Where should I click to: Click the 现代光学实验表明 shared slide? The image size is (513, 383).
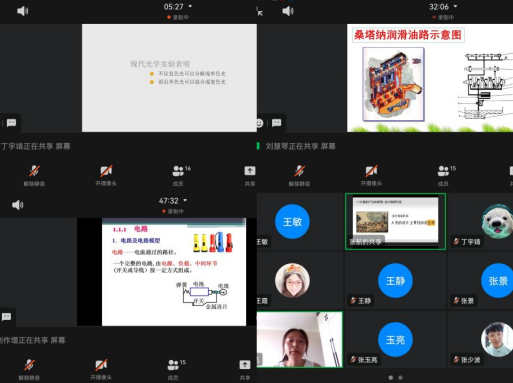coord(169,78)
